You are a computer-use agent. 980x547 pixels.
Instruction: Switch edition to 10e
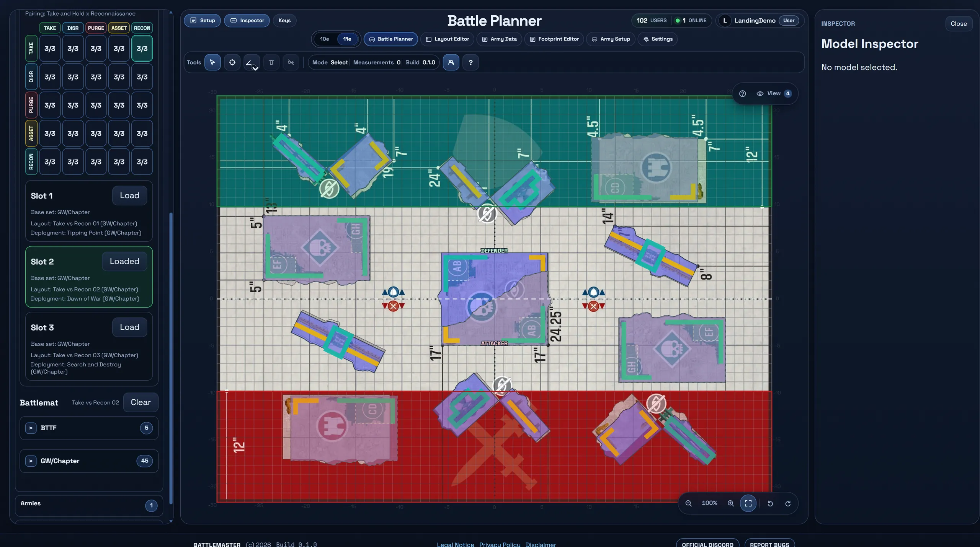click(325, 39)
